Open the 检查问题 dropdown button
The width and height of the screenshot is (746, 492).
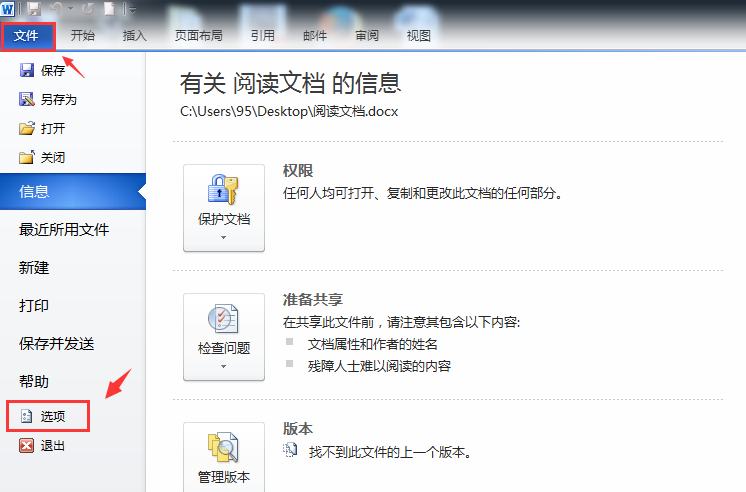pyautogui.click(x=224, y=337)
